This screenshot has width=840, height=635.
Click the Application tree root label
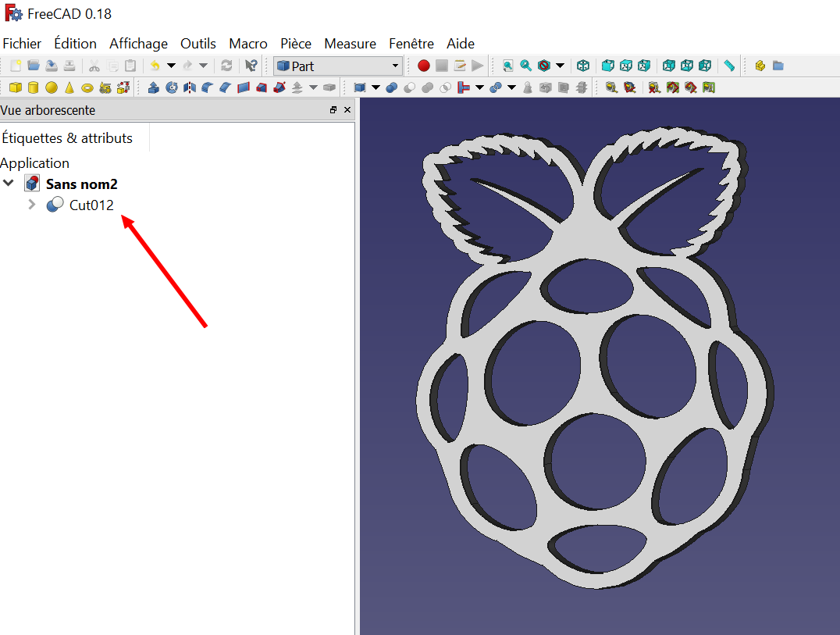tap(35, 163)
